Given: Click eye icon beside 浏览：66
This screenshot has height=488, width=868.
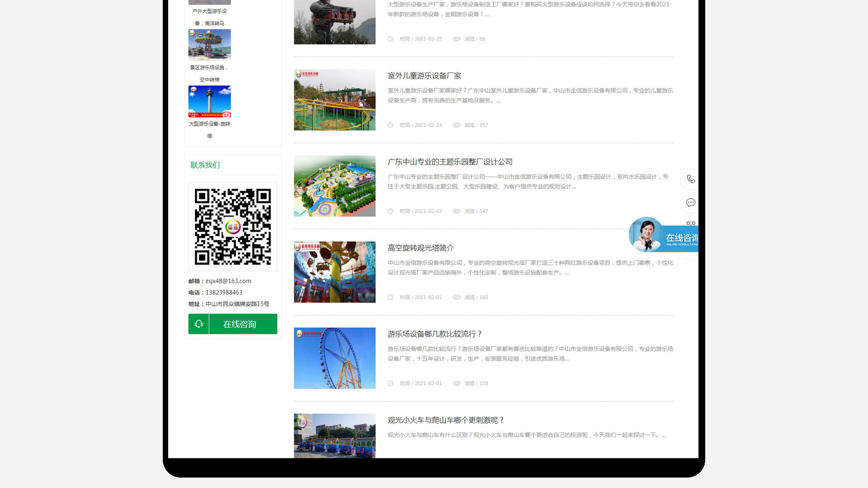Looking at the screenshot, I should [x=457, y=39].
